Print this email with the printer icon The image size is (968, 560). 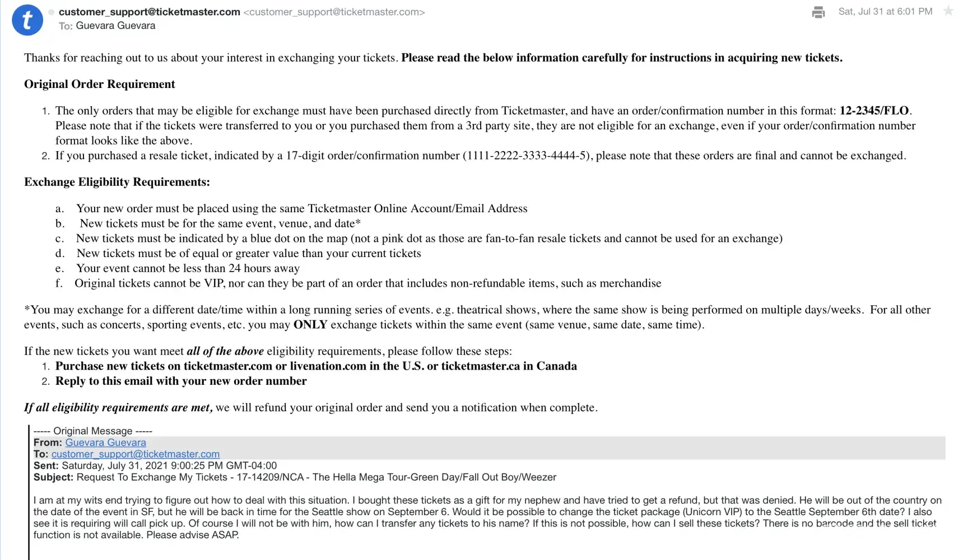click(818, 12)
